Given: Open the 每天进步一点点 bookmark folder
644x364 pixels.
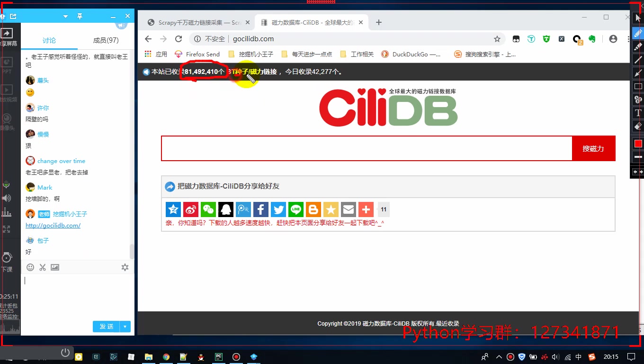Looking at the screenshot, I should (307, 54).
